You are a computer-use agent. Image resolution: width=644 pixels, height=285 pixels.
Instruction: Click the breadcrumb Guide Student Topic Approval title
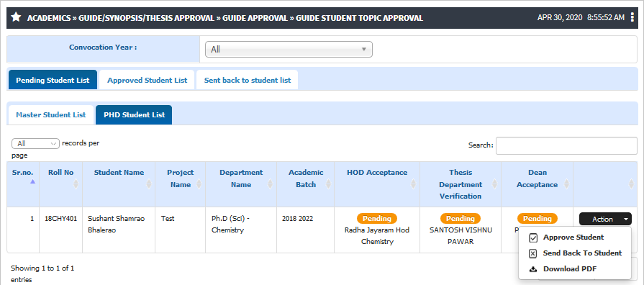click(359, 18)
